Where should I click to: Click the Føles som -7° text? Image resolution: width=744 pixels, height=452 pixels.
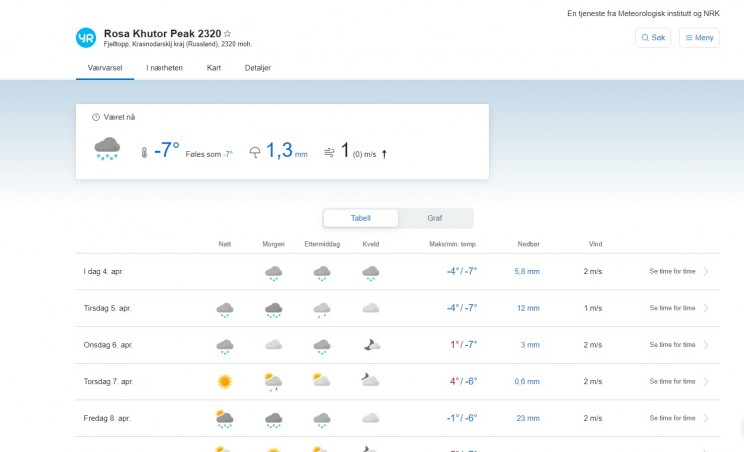209,154
